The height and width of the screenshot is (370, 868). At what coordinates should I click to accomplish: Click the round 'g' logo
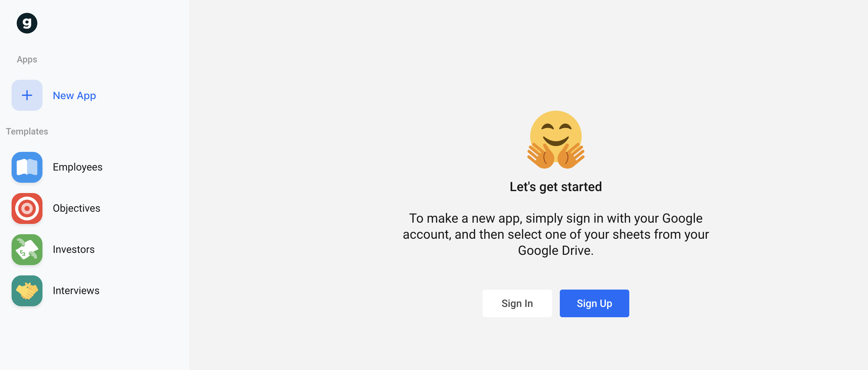27,23
